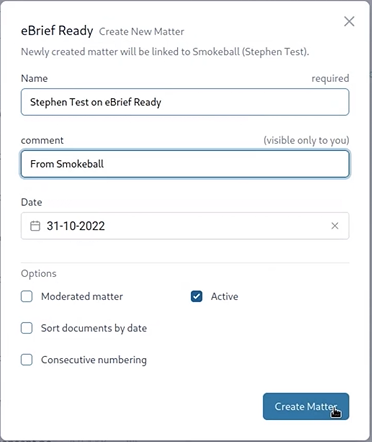Tick the Sort documents by date checkbox
Screen dimensions: 372x442
(27, 328)
